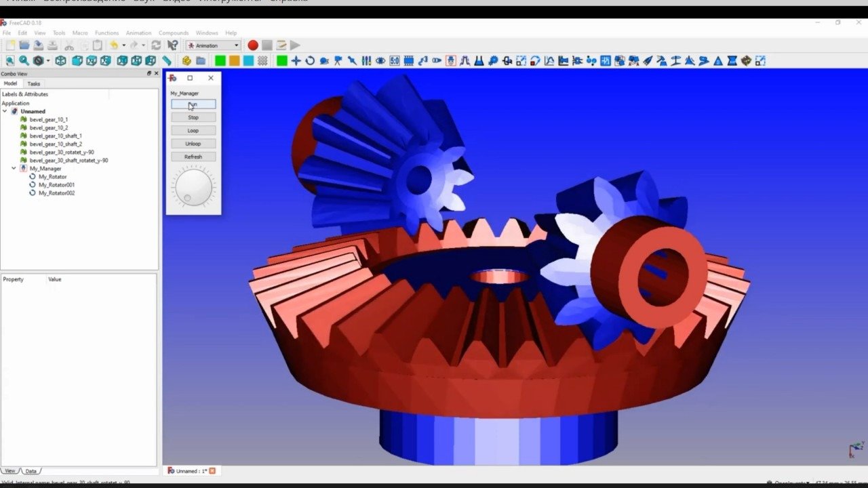868x488 pixels.
Task: Click the film strip Captureer icon
Action: (x=409, y=61)
